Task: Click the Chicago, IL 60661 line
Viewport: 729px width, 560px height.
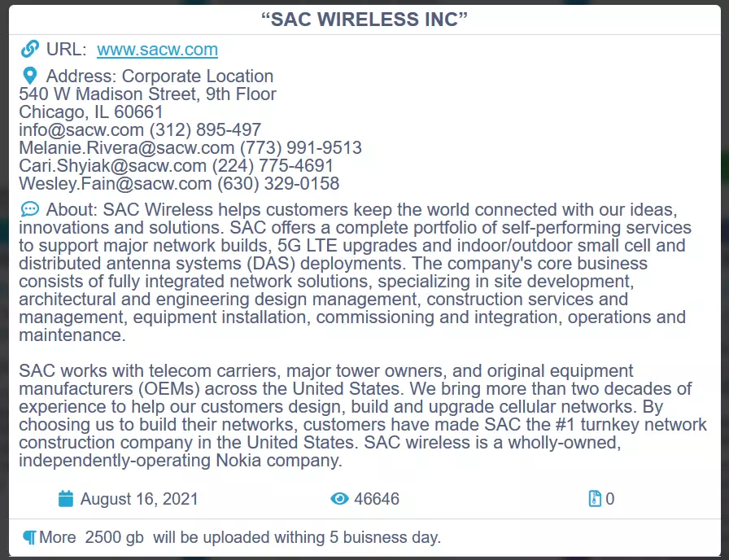Action: (x=91, y=112)
